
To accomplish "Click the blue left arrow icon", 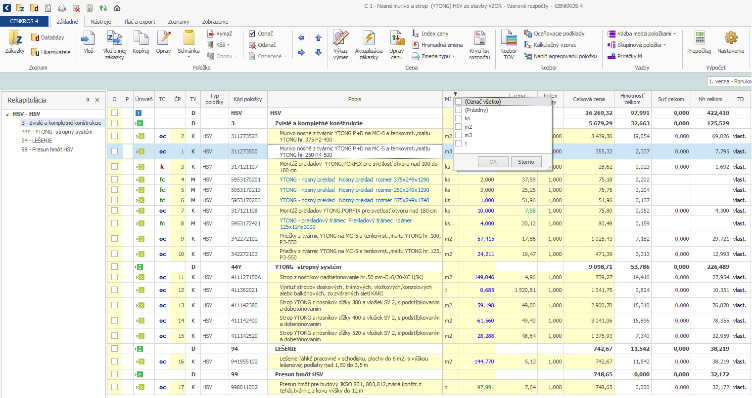I will pos(301,38).
